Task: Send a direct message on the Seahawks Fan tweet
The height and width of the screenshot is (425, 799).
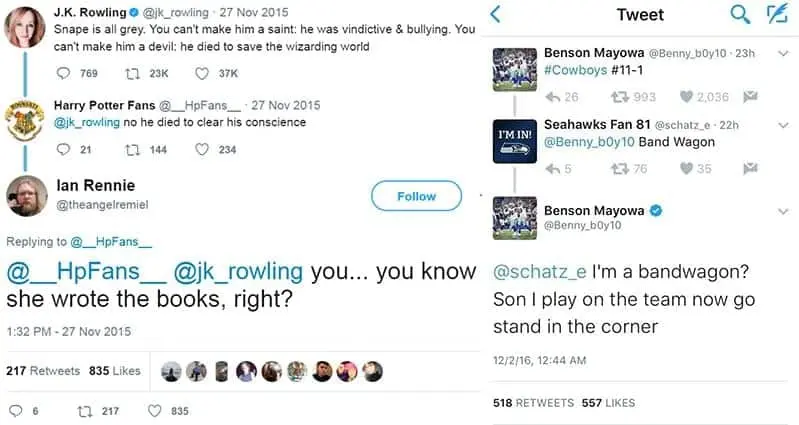Action: [750, 169]
